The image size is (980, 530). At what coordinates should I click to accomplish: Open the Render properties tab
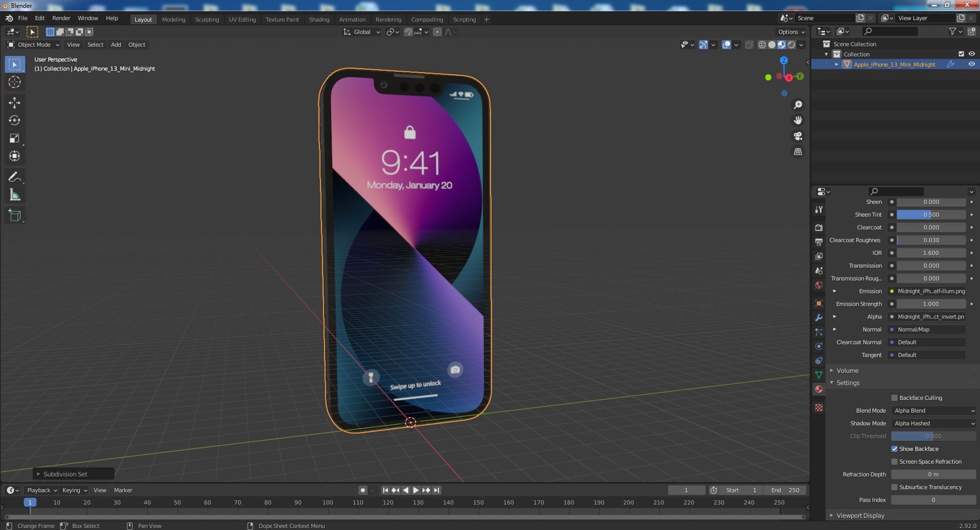click(819, 228)
